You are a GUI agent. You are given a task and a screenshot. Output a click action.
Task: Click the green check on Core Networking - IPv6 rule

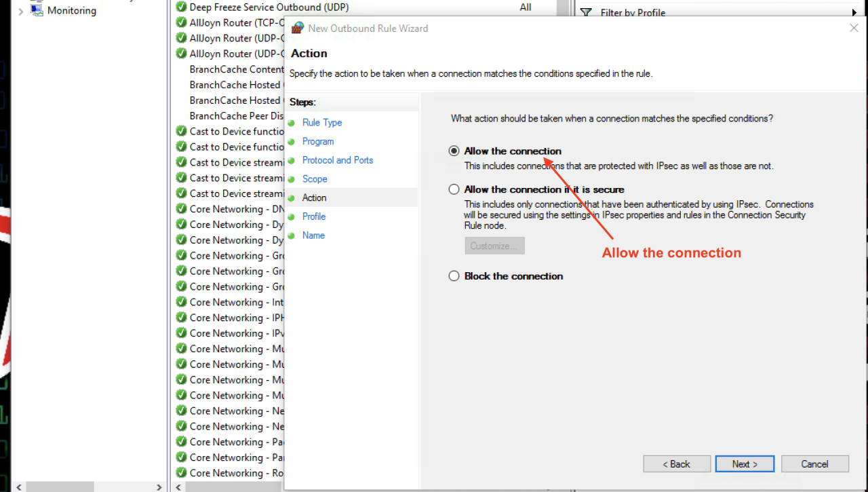pyautogui.click(x=181, y=333)
